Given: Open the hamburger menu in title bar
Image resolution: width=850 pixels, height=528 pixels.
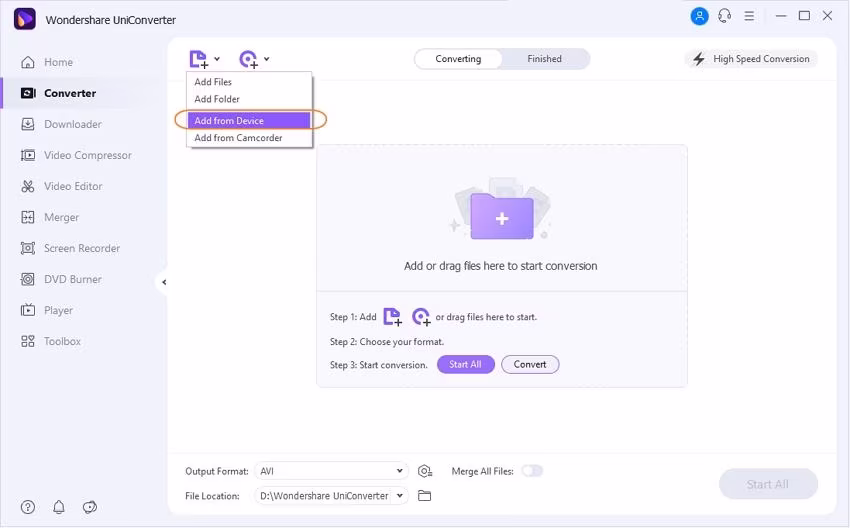Looking at the screenshot, I should tap(749, 16).
